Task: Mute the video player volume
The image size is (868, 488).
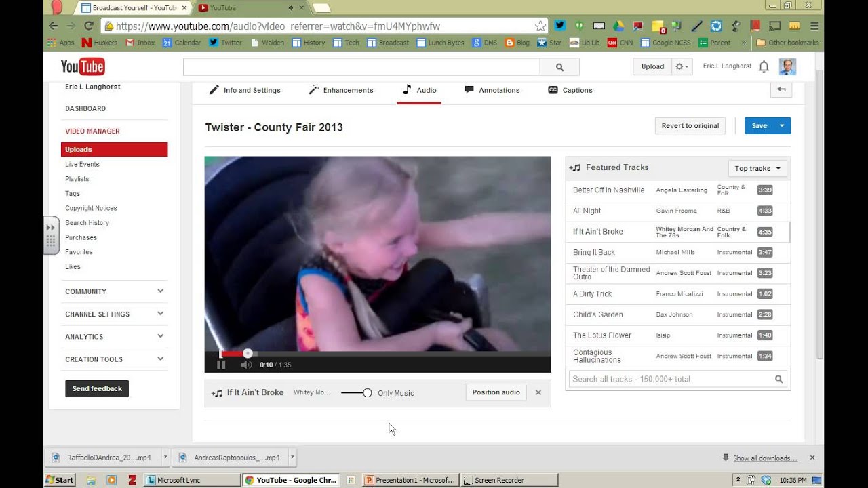Action: pos(246,365)
